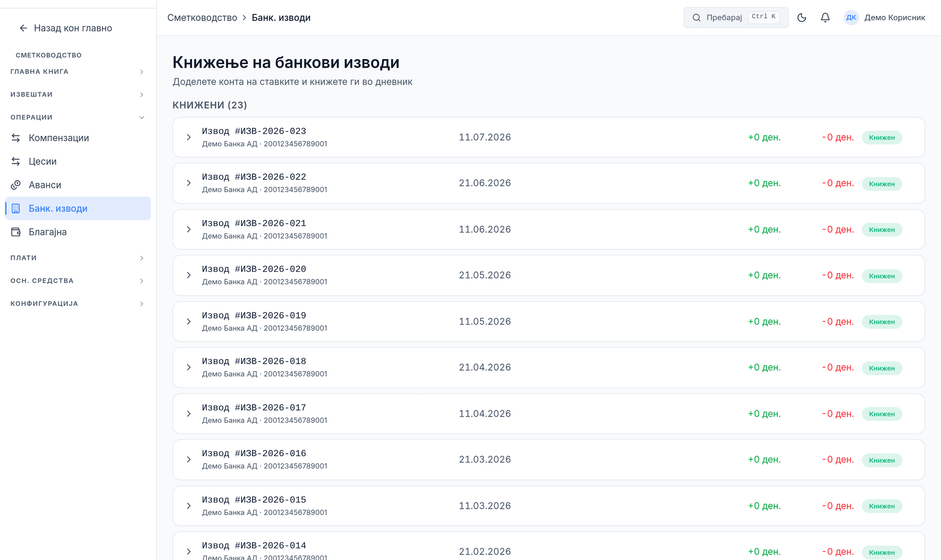Expand statement ИЗВ-2026-018 row chevron
941x560 pixels.
pos(188,367)
